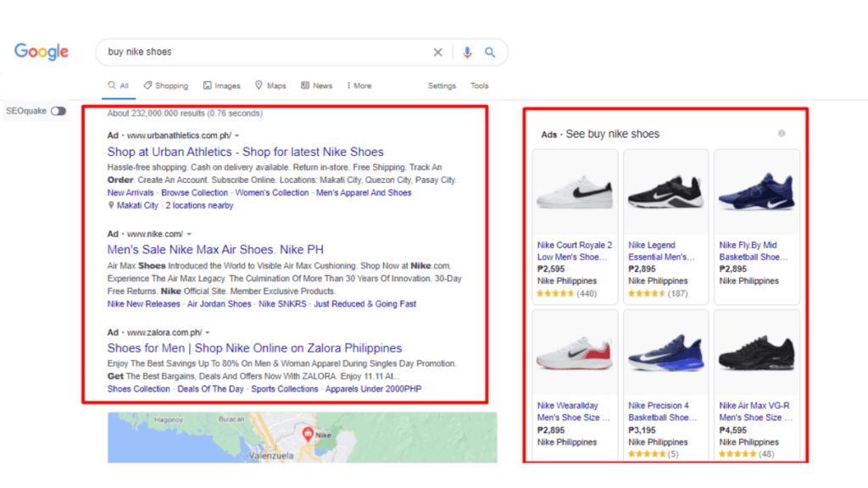Switch to the Shopping tab

pos(165,85)
